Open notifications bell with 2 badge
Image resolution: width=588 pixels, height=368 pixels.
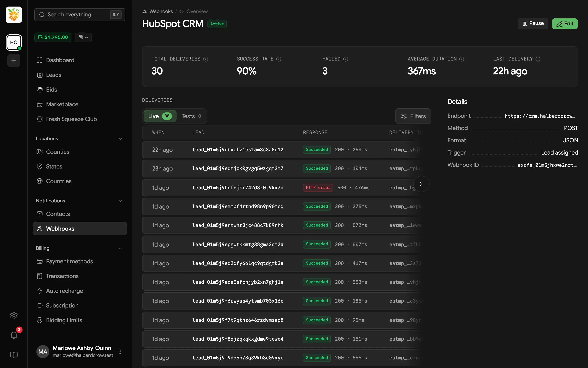14,335
